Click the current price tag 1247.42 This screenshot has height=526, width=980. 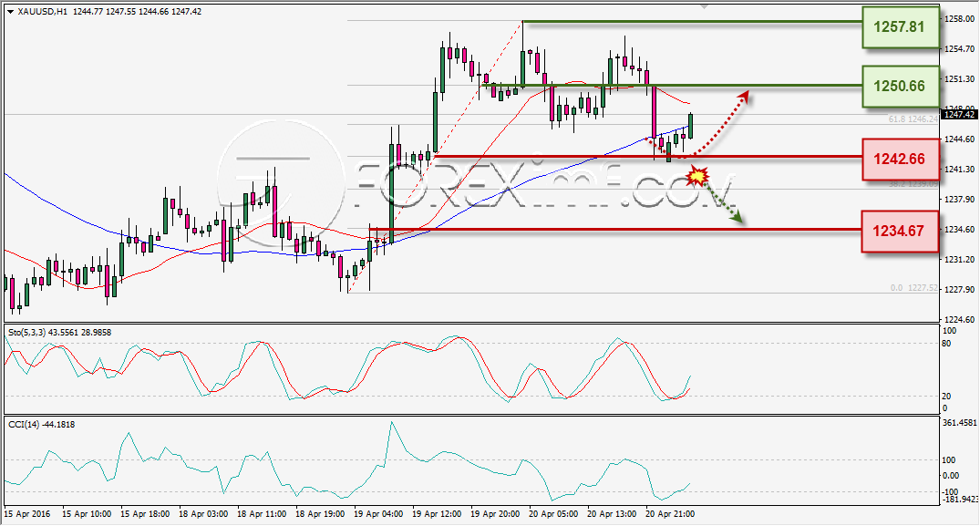coord(959,114)
